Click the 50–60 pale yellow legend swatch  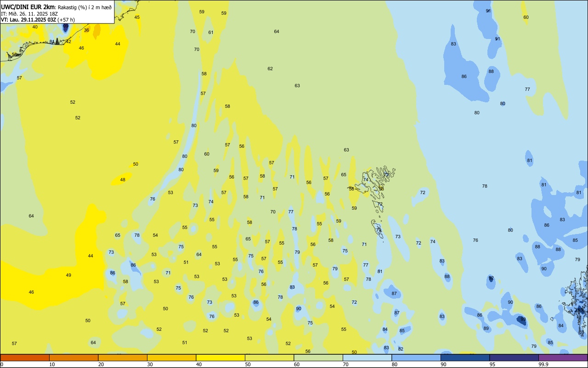coord(269,357)
